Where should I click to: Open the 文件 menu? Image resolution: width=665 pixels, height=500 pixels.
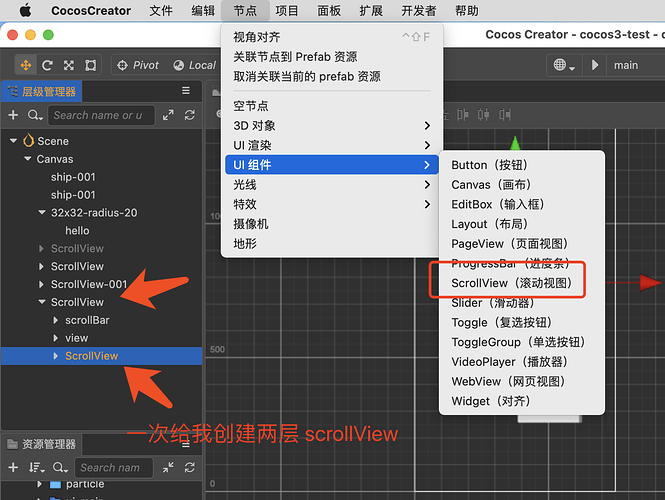point(161,11)
